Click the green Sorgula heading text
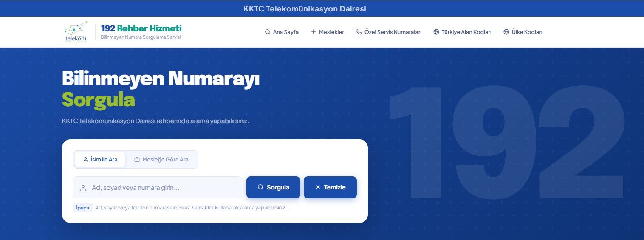Screen dimensions: 644x240 click(x=99, y=99)
